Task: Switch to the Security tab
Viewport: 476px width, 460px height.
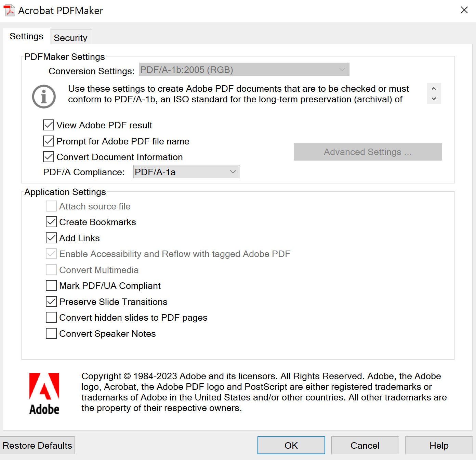Action: (x=70, y=38)
